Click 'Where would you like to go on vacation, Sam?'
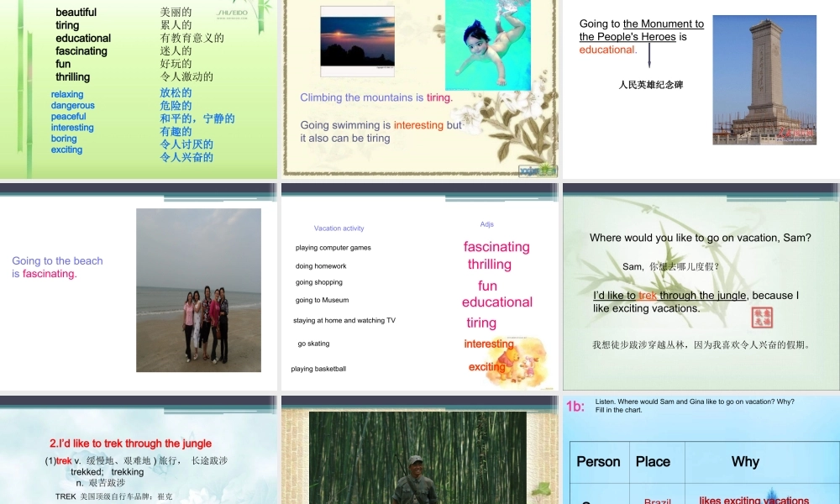This screenshot has width=840, height=504. [701, 238]
